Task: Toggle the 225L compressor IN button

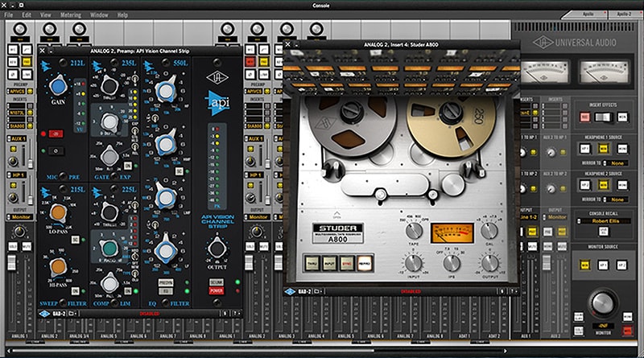Action: click(128, 290)
